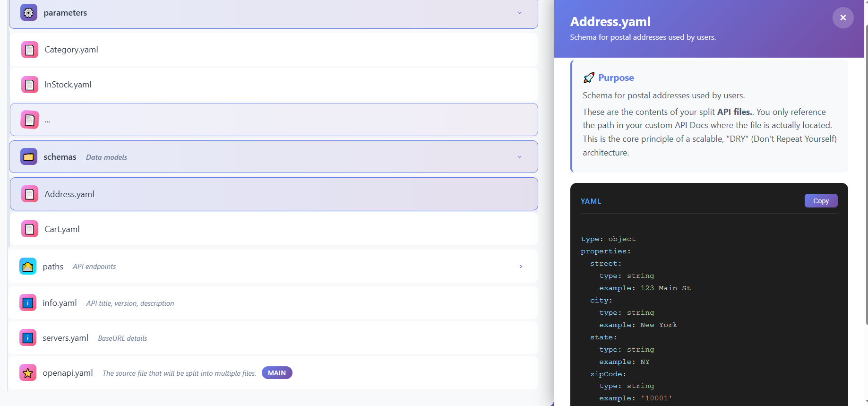Close the Address.yaml details panel
Image resolution: width=868 pixels, height=406 pixels.
point(842,18)
